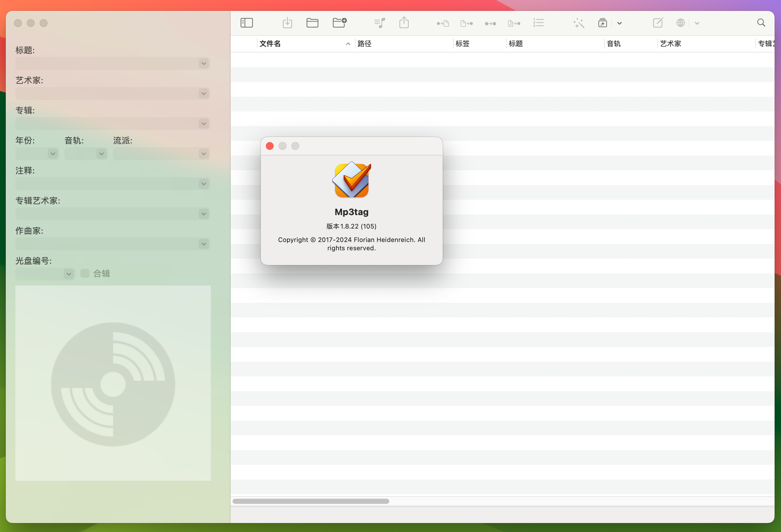781x532 pixels.
Task: Open the 艺术家 field dropdown arrow
Action: [x=204, y=93]
